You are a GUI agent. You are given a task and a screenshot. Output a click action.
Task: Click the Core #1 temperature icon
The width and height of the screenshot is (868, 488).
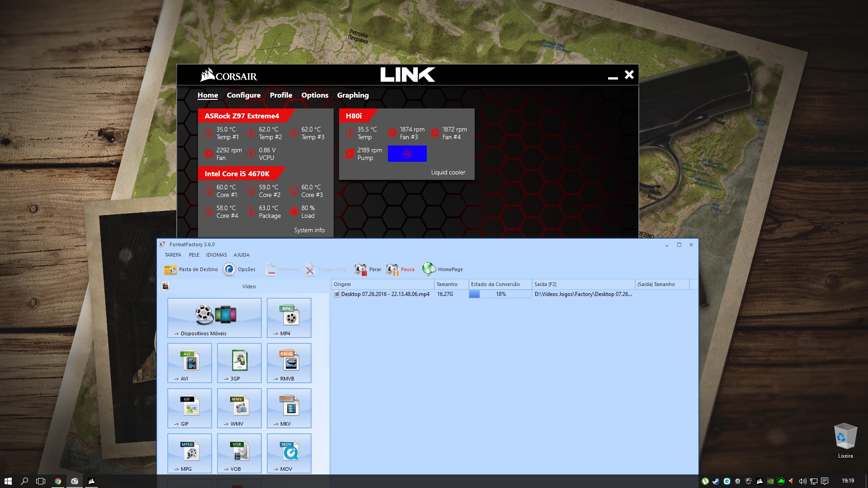pos(209,191)
